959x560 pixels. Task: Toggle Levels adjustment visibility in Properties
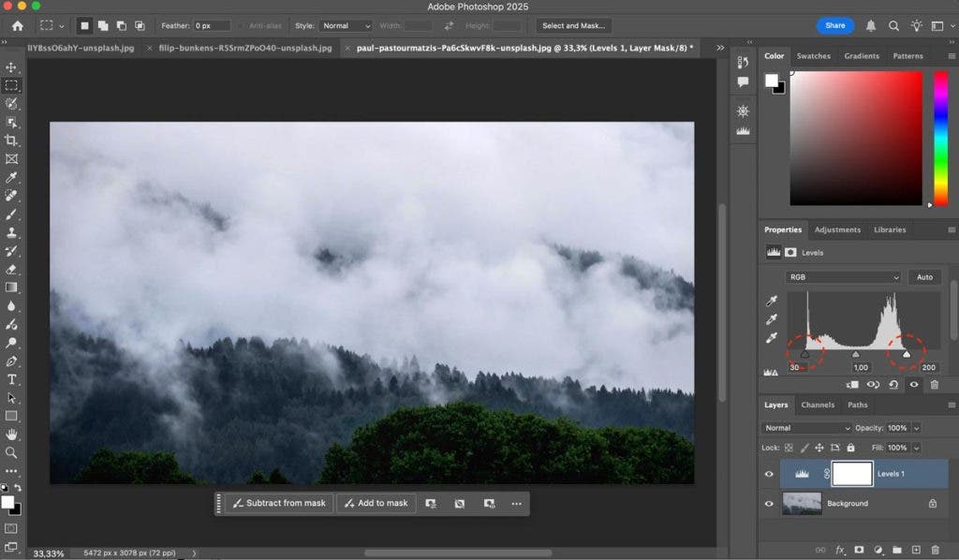pos(914,385)
